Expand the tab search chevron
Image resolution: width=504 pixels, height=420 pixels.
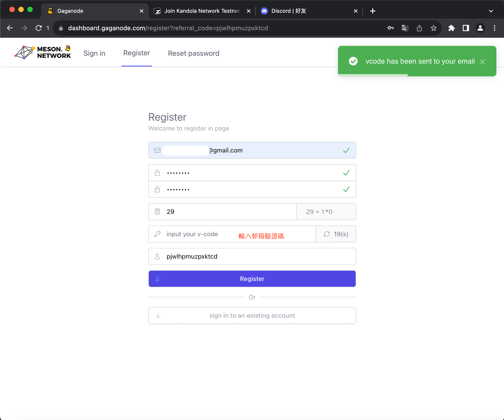pos(491,11)
